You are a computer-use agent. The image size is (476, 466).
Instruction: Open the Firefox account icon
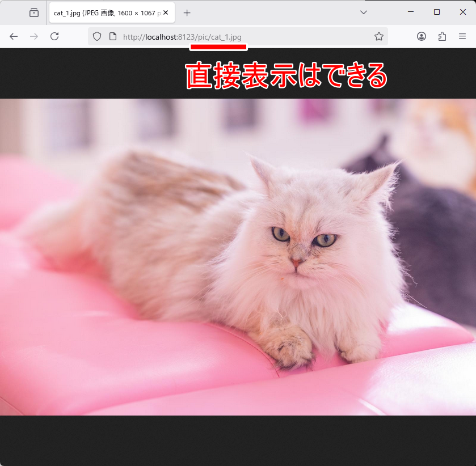click(422, 36)
